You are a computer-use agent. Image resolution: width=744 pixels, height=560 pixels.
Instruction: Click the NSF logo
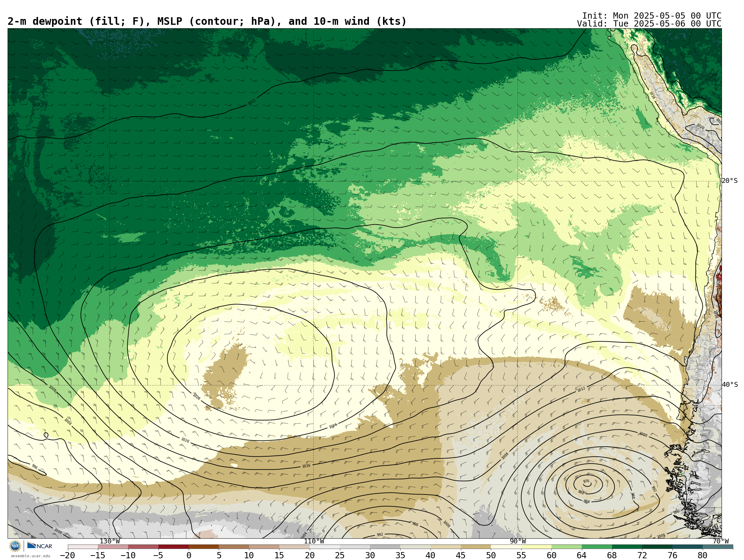tap(15, 546)
